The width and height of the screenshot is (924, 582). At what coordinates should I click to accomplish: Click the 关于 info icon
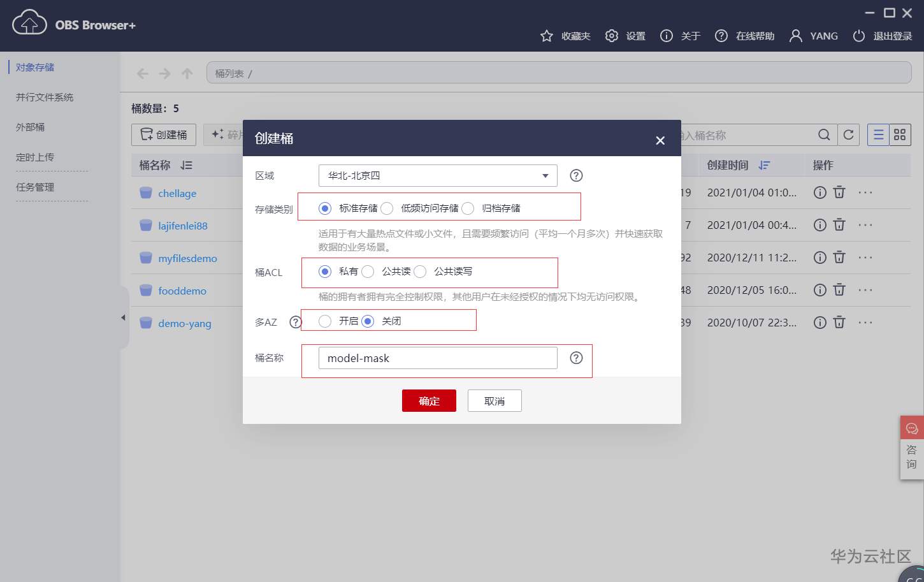coord(667,36)
